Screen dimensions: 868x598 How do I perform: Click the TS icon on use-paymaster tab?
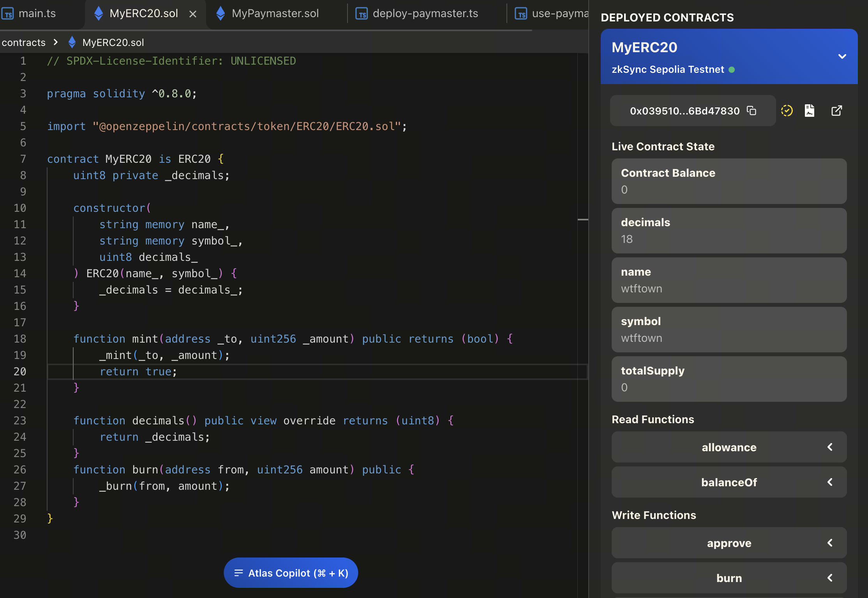coord(521,14)
